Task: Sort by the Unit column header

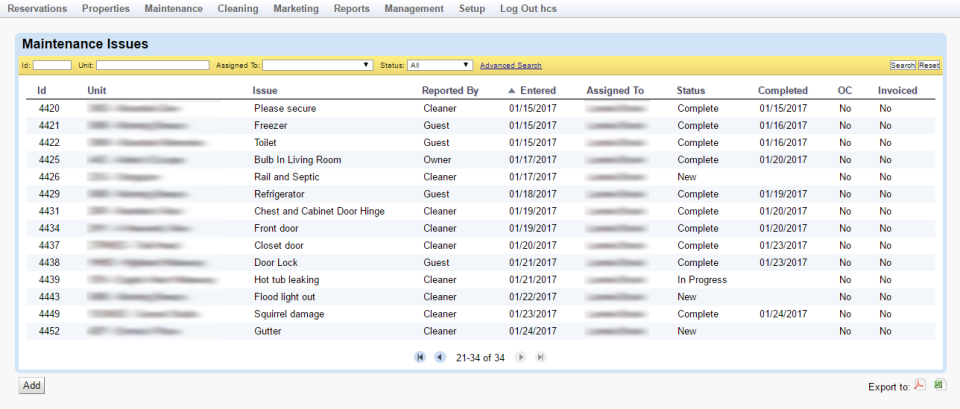Action: tap(97, 91)
